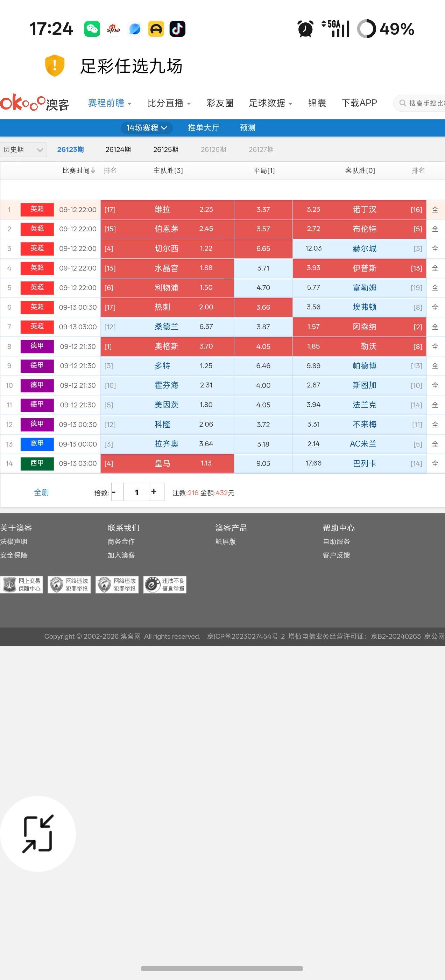Open the 违法不良信息举报 badge
Viewport: 445px width, 980px height.
coord(165,584)
